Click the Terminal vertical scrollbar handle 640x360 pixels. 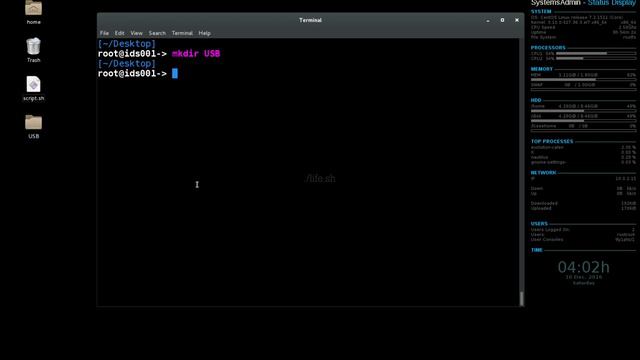pyautogui.click(x=521, y=298)
